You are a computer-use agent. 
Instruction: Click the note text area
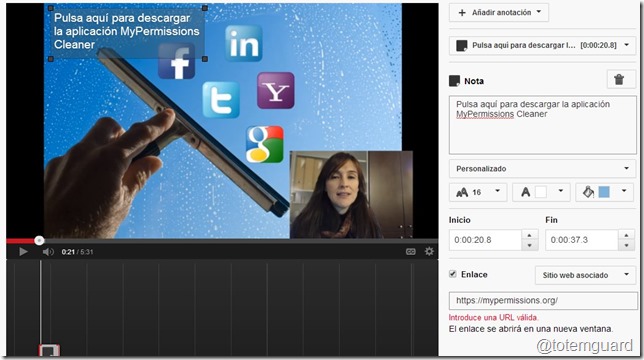click(543, 125)
